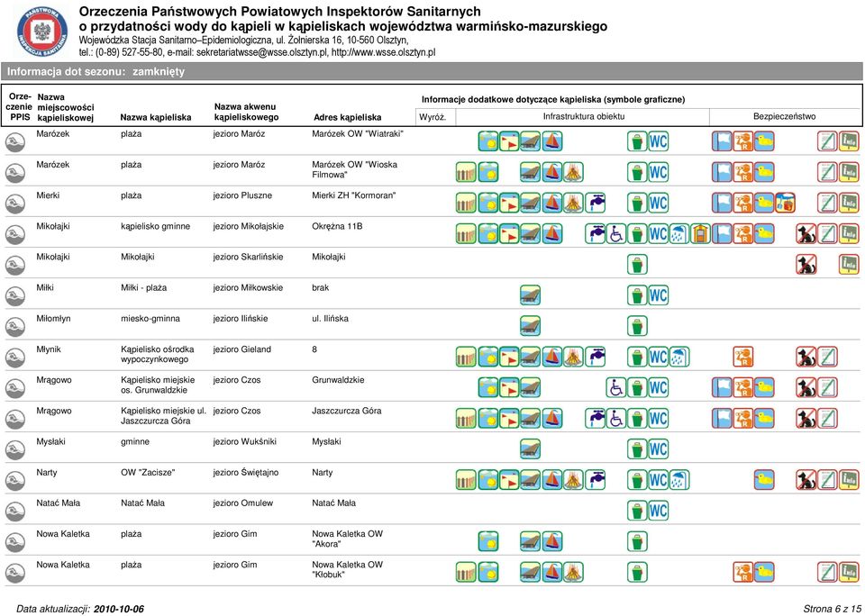The width and height of the screenshot is (865, 616).
Task: Click the "jezioro Miłkowskie" cell
Action: coord(249,288)
